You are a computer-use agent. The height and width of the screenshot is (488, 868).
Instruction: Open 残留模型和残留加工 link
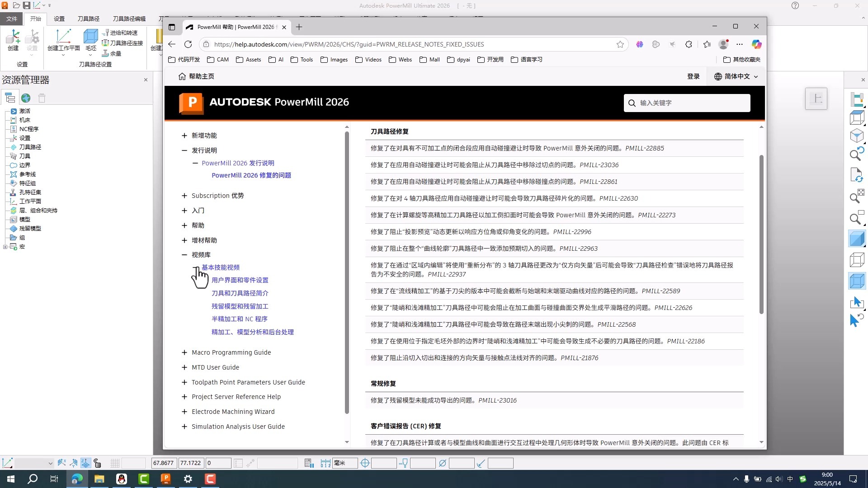coord(240,306)
